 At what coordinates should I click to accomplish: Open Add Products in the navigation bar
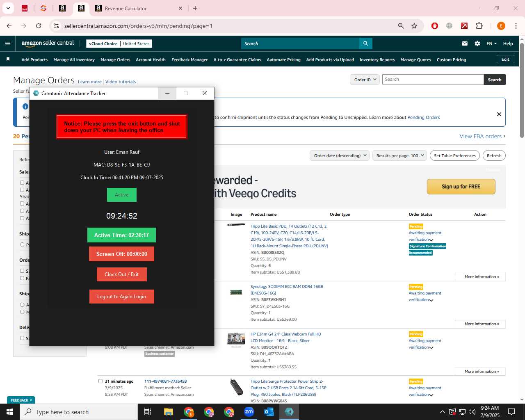click(34, 59)
